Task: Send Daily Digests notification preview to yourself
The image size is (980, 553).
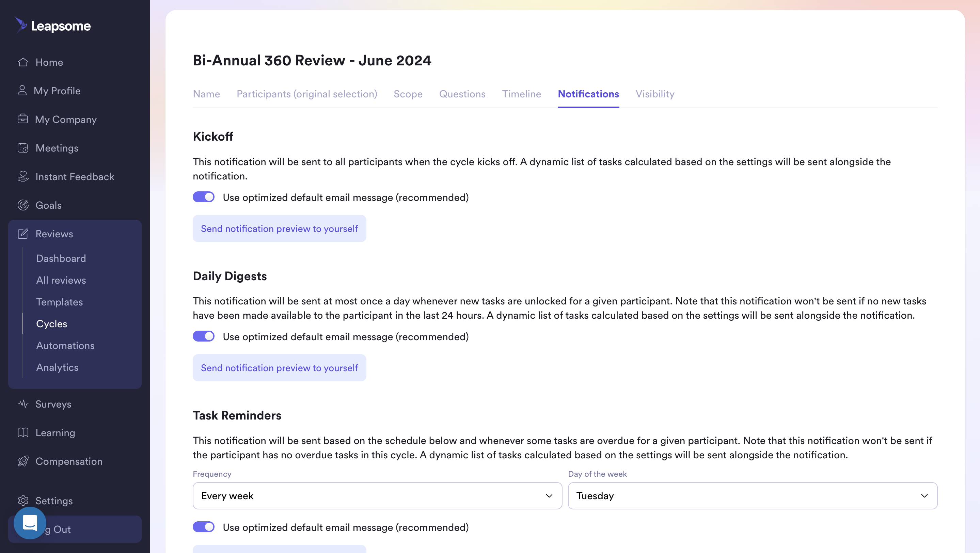Action: click(279, 368)
